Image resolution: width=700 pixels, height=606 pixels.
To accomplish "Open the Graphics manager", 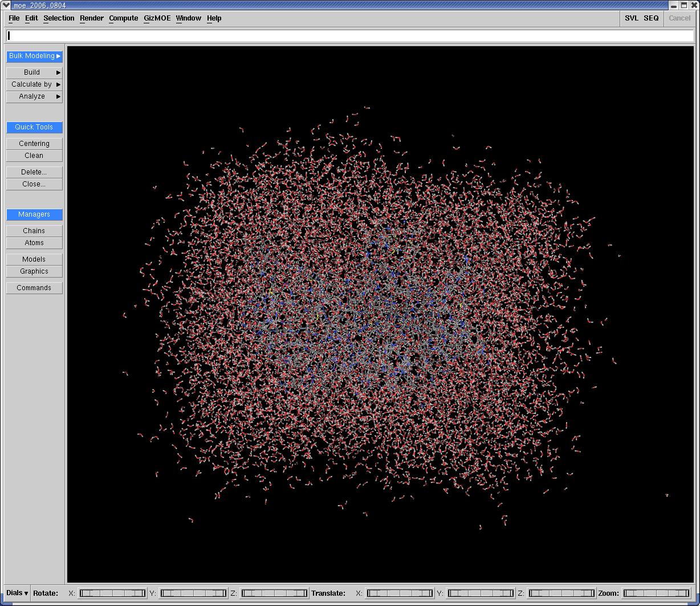I will pyautogui.click(x=34, y=271).
